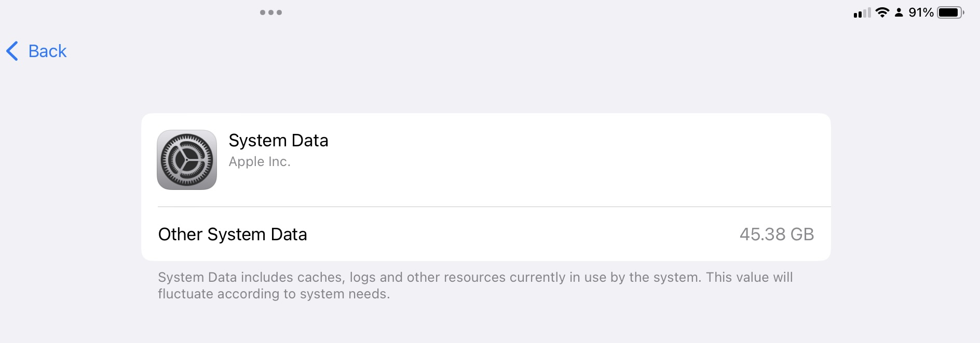Tap the 91% battery percentage text
980x343 pixels.
tap(921, 12)
